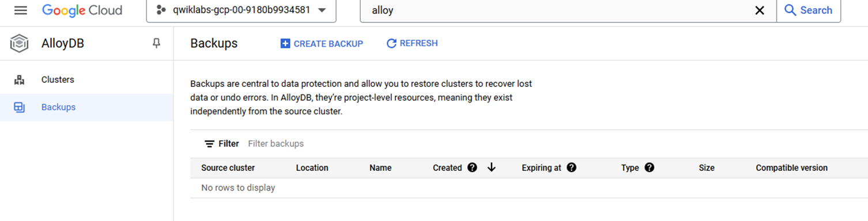This screenshot has height=221, width=868.
Task: Click the AlloyDB product logo icon
Action: (x=20, y=43)
